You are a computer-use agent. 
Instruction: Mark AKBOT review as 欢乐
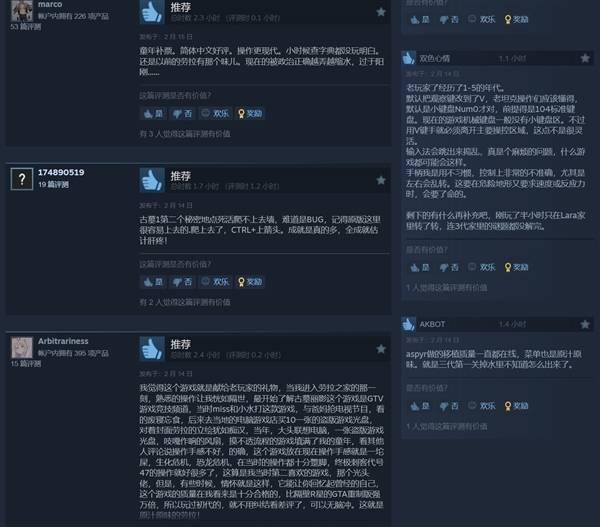coord(482,406)
